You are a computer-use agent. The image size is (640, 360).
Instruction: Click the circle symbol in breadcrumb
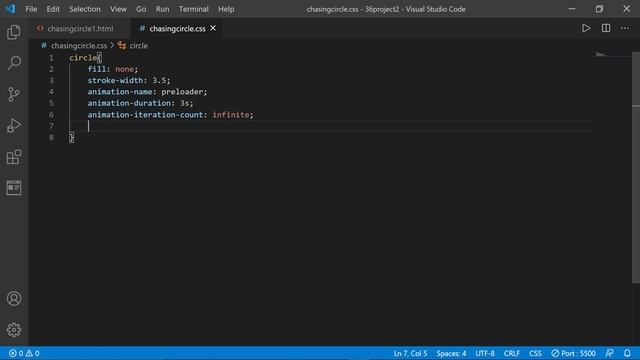138,46
